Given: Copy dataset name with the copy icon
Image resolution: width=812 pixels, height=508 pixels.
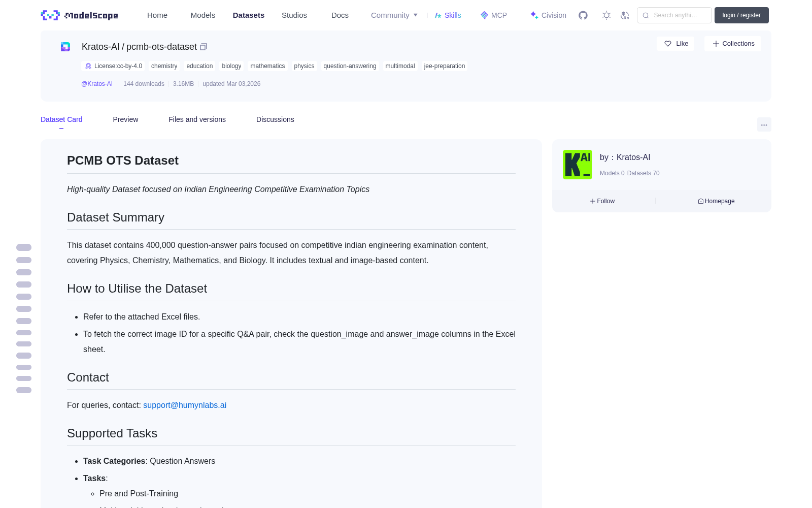Looking at the screenshot, I should 204,47.
